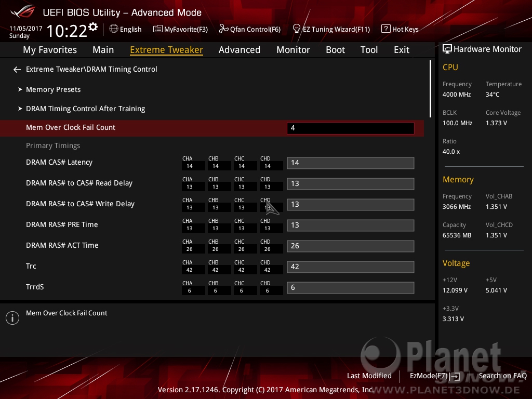Click DRAM RAS# to CAS# Write Delay field
This screenshot has height=399, width=532.
tap(351, 205)
